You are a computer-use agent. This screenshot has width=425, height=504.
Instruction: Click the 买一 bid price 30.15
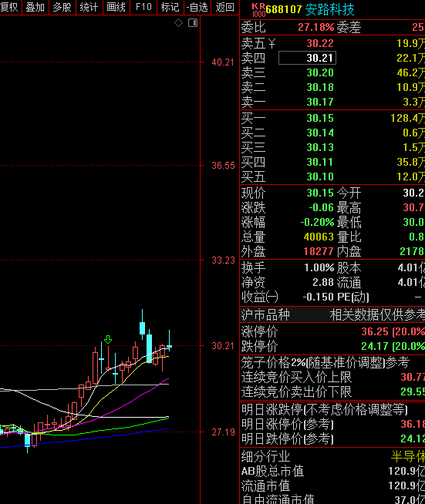pyautogui.click(x=320, y=118)
